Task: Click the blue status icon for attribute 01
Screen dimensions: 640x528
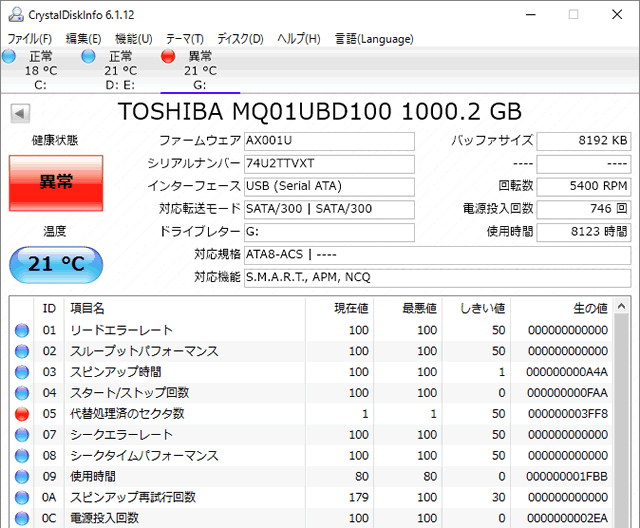Action: click(22, 331)
